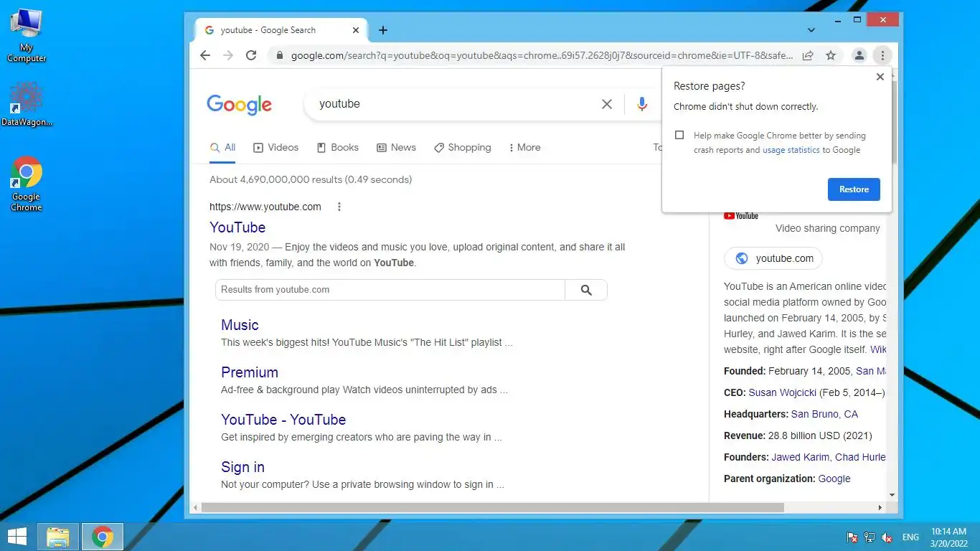Open the Premium sitelink

coord(250,372)
